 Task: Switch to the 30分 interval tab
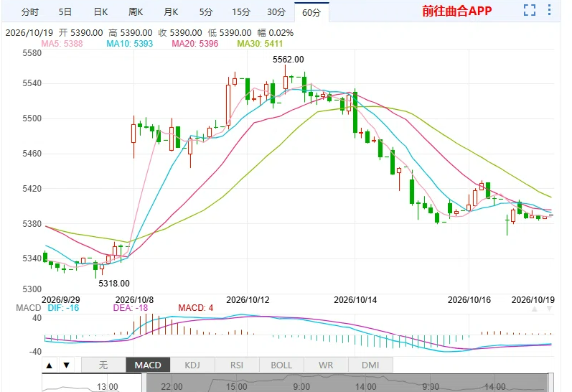click(276, 12)
